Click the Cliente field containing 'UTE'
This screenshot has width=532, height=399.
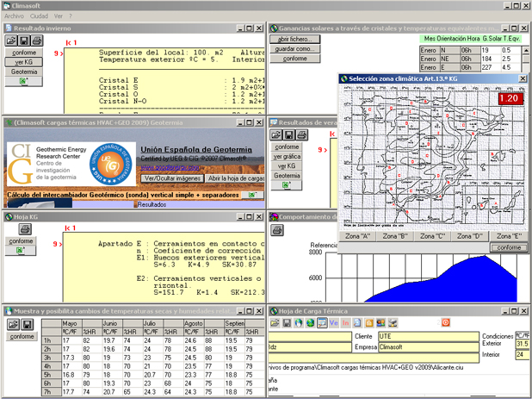point(429,336)
